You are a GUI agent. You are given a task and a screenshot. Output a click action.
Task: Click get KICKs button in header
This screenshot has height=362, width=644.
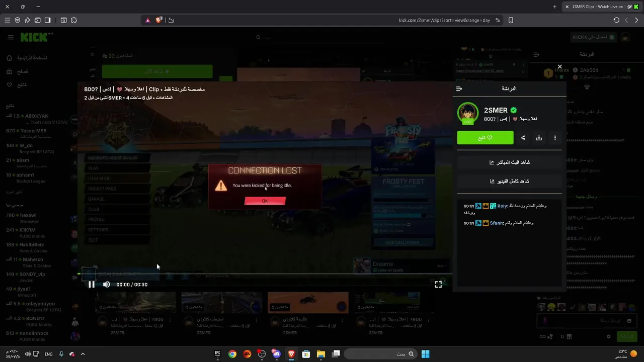pos(593,37)
